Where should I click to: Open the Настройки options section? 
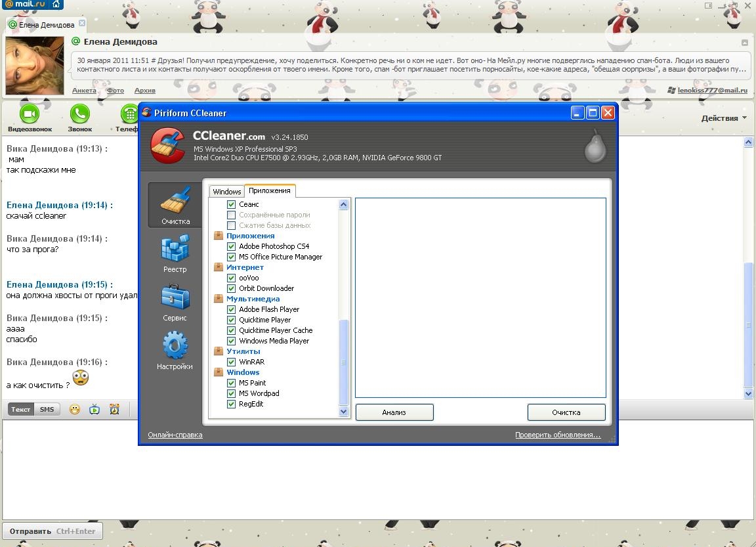coord(175,350)
